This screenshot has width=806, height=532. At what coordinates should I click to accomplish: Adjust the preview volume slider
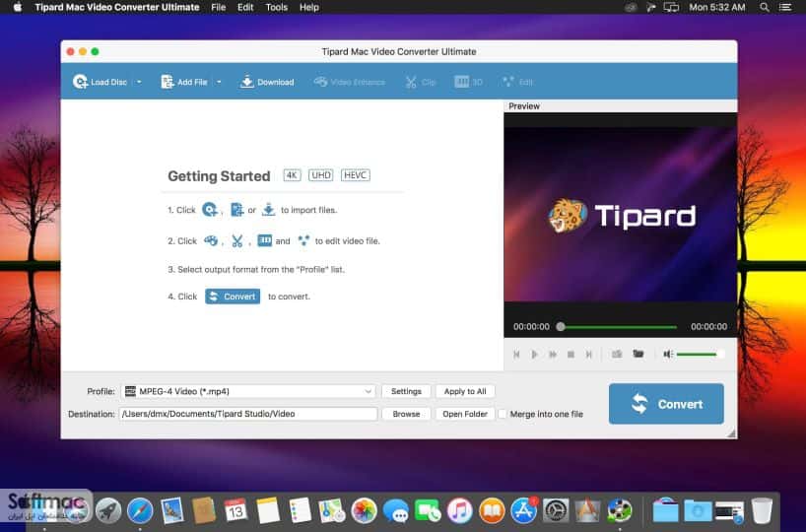[700, 354]
